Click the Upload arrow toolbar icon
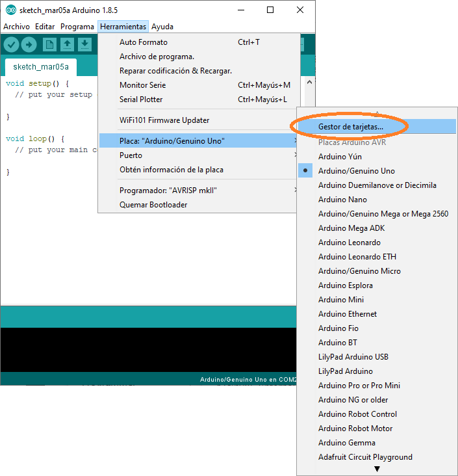458x476 pixels. tap(29, 45)
